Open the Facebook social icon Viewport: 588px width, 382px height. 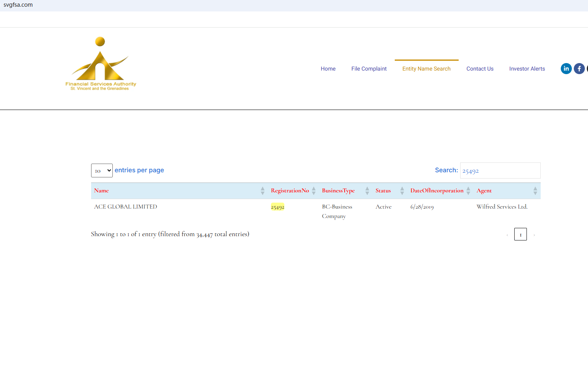coord(579,69)
